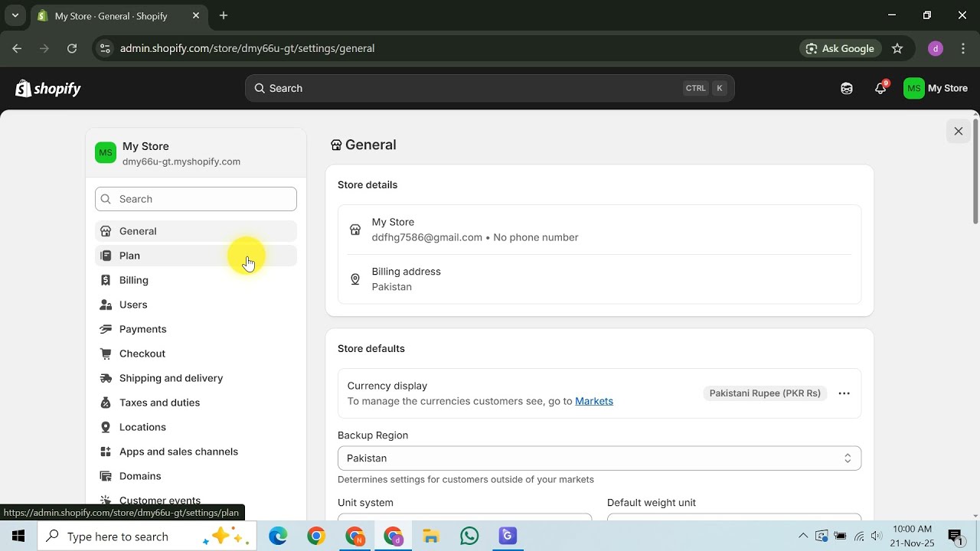Open a new browser tab
Image resolution: width=980 pixels, height=551 pixels.
(224, 15)
